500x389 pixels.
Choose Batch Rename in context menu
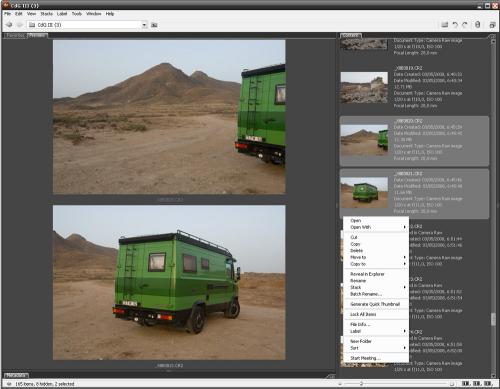click(x=376, y=294)
